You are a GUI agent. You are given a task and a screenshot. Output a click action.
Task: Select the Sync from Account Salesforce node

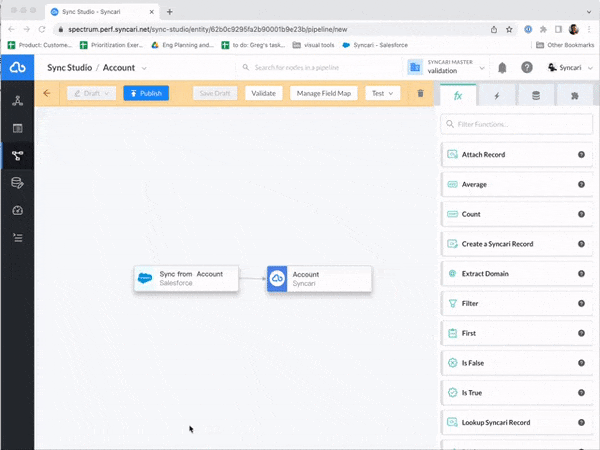pos(186,279)
